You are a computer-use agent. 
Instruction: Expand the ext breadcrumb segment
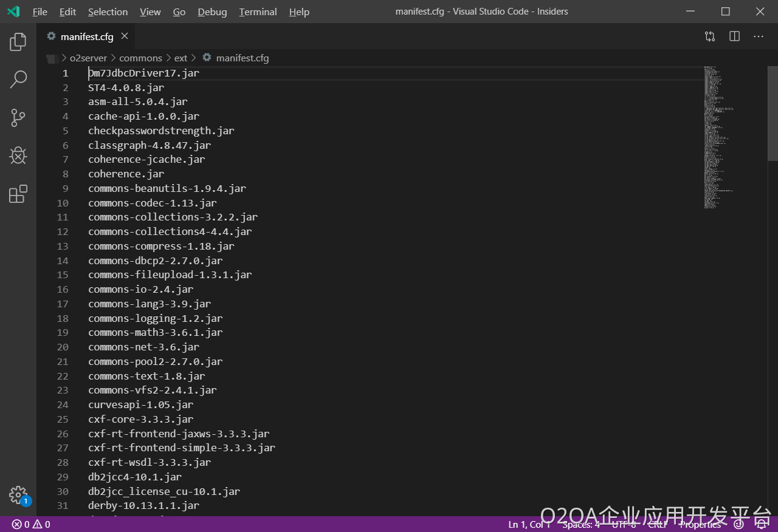(181, 58)
